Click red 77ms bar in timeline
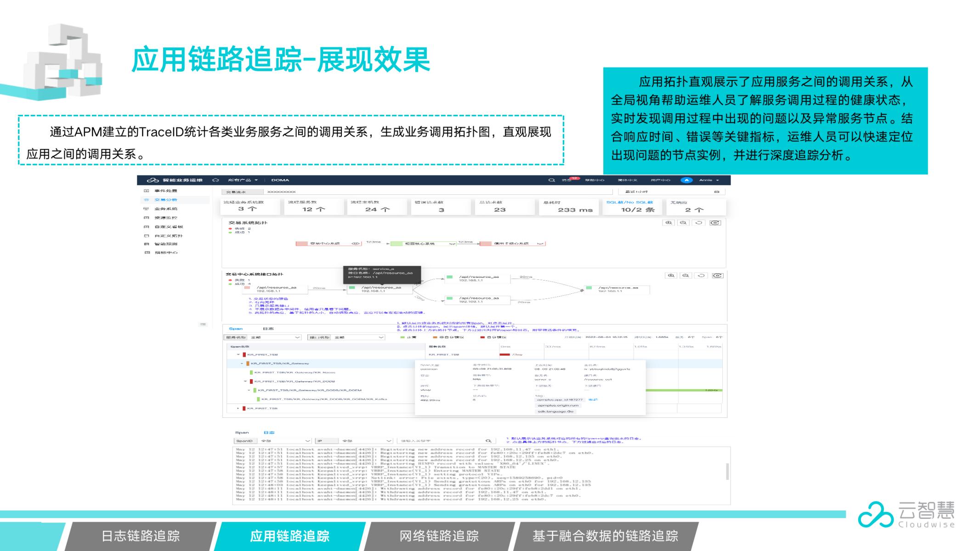980x551 pixels. (504, 354)
